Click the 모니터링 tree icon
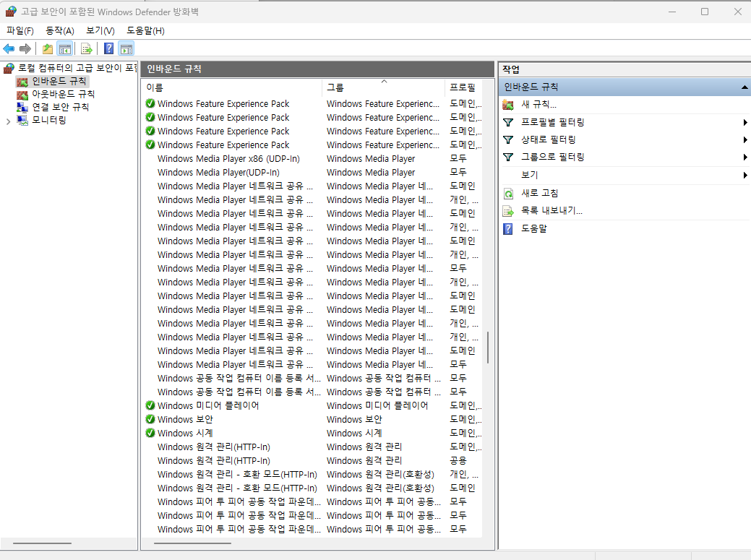 point(22,120)
